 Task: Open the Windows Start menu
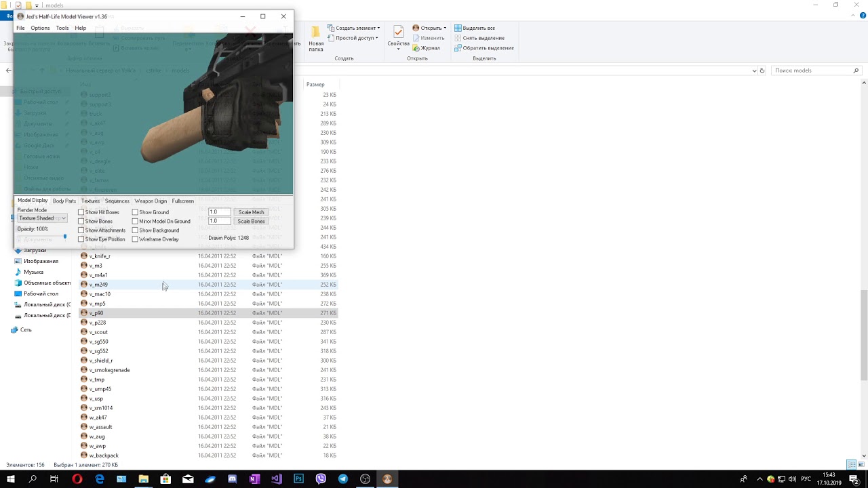[11, 479]
